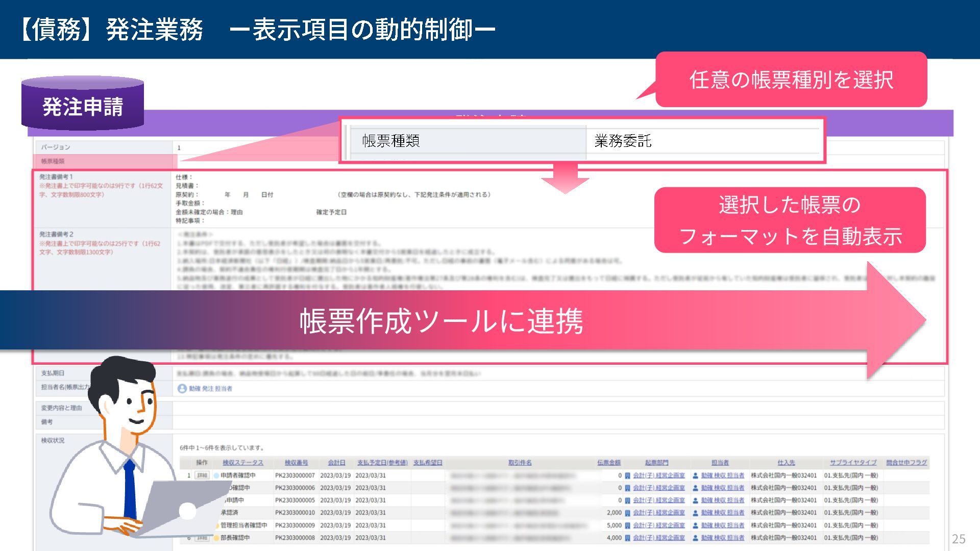The height and width of the screenshot is (551, 980).
Task: Sort by 会計日 column header
Action: pos(336,463)
